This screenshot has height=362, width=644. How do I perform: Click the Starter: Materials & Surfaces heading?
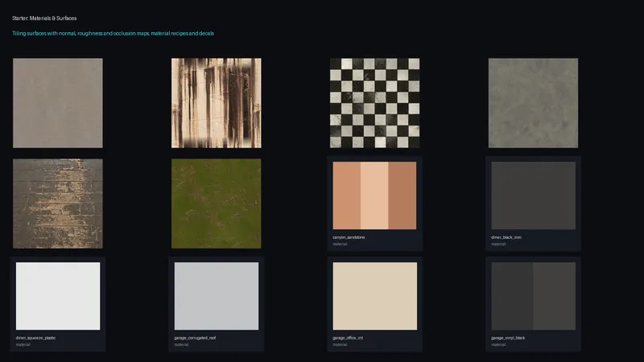(44, 18)
